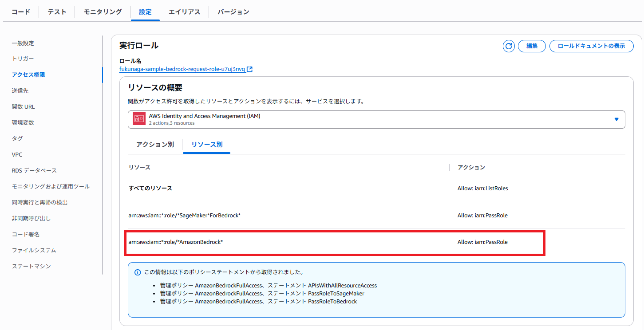Screen dimensions: 644x330
Task: Click the Allow: iam:ListRoles action cell
Action: [483, 189]
